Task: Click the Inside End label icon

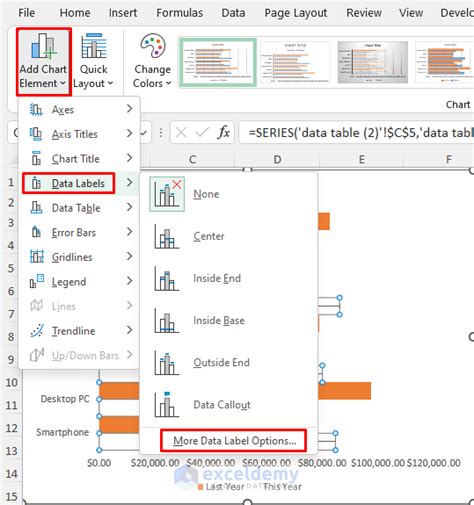Action: pyautogui.click(x=166, y=278)
